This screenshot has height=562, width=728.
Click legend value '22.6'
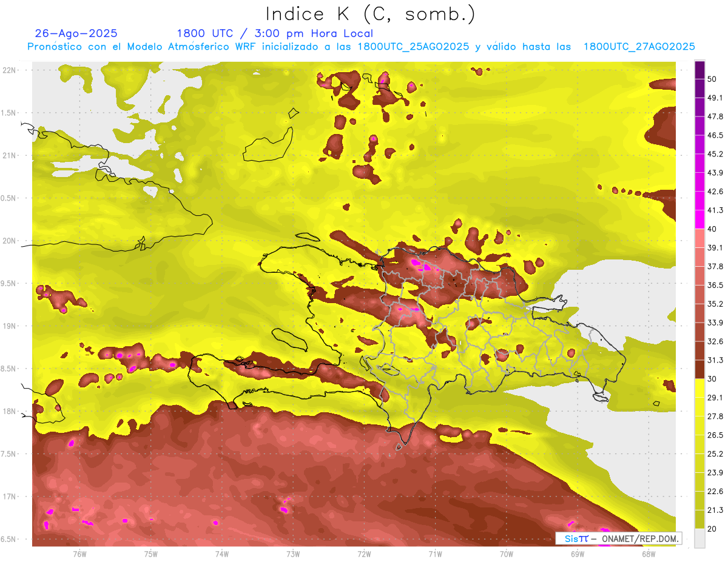pos(715,492)
